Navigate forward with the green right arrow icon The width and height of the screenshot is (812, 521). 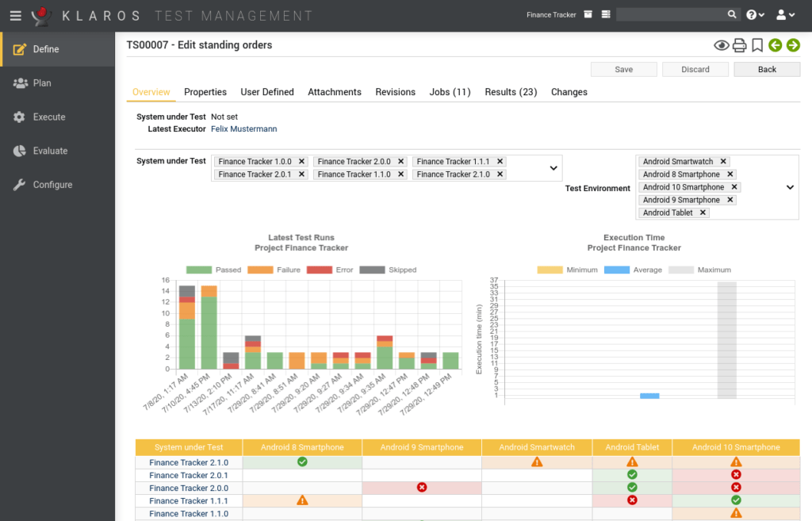point(792,45)
